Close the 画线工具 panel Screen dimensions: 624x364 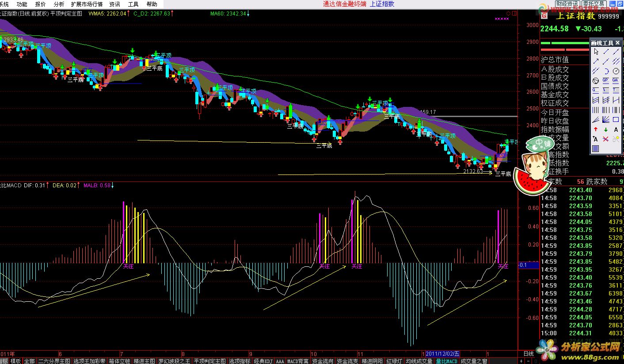(x=617, y=43)
